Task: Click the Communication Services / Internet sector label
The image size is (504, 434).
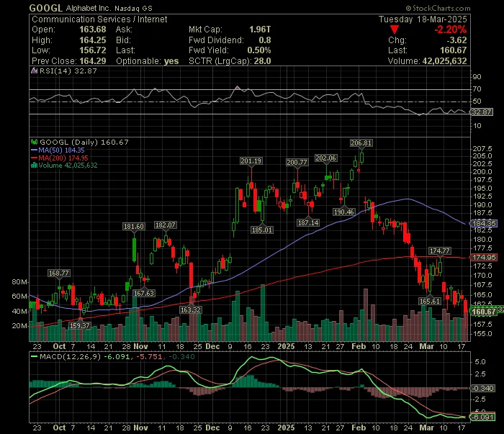Action: 99,19
